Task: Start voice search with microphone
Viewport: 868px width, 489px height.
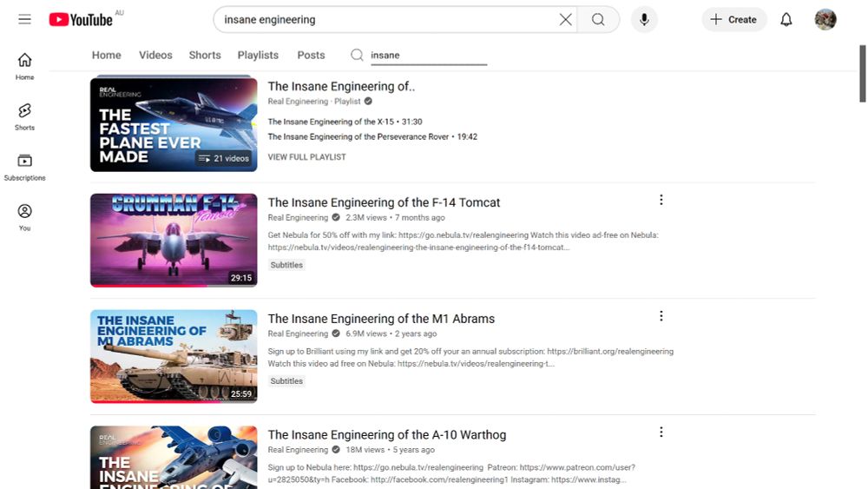Action: point(644,19)
